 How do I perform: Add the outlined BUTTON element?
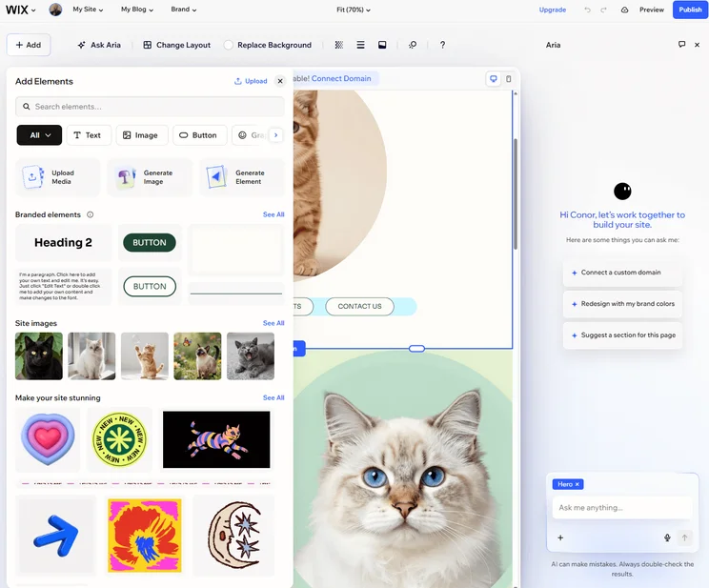click(150, 286)
